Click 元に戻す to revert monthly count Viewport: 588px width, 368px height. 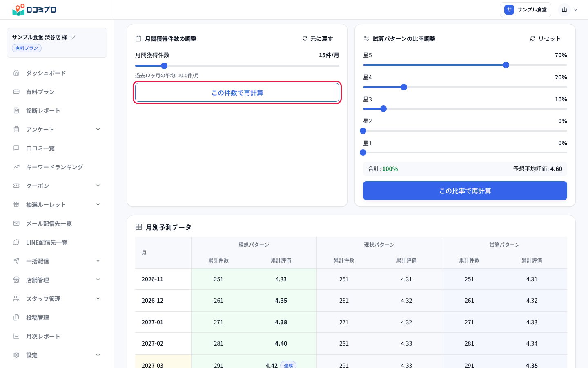(x=318, y=38)
